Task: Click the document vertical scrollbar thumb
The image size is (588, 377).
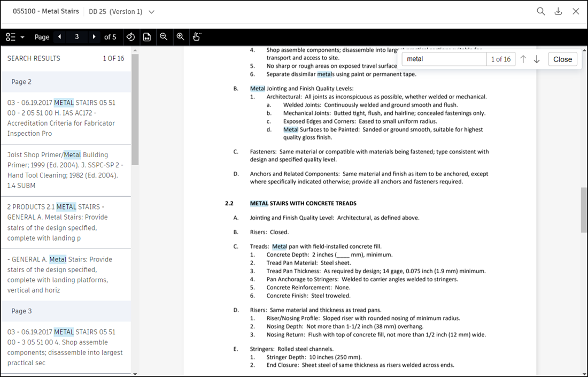Action: [x=584, y=210]
